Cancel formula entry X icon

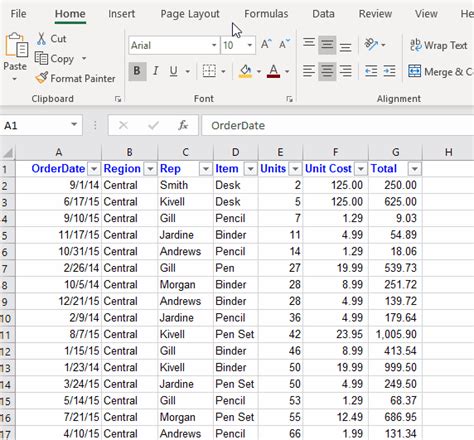click(x=123, y=125)
